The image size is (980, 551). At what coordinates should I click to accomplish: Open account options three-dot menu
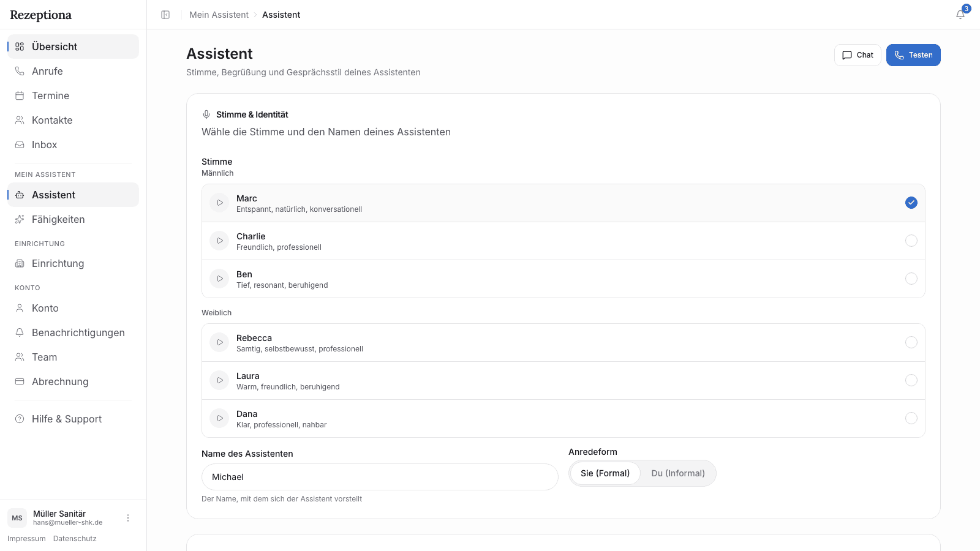point(128,518)
